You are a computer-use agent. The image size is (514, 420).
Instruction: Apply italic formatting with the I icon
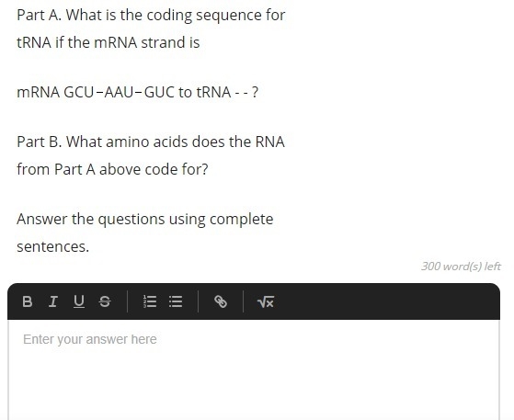(x=53, y=301)
